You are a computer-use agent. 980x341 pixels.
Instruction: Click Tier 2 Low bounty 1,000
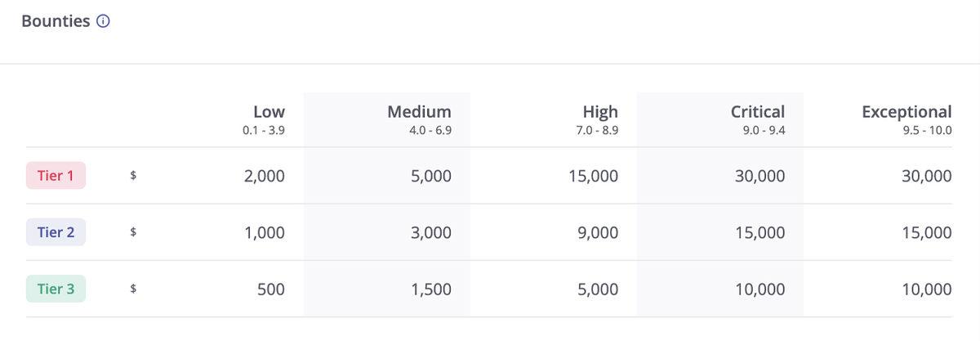click(265, 233)
